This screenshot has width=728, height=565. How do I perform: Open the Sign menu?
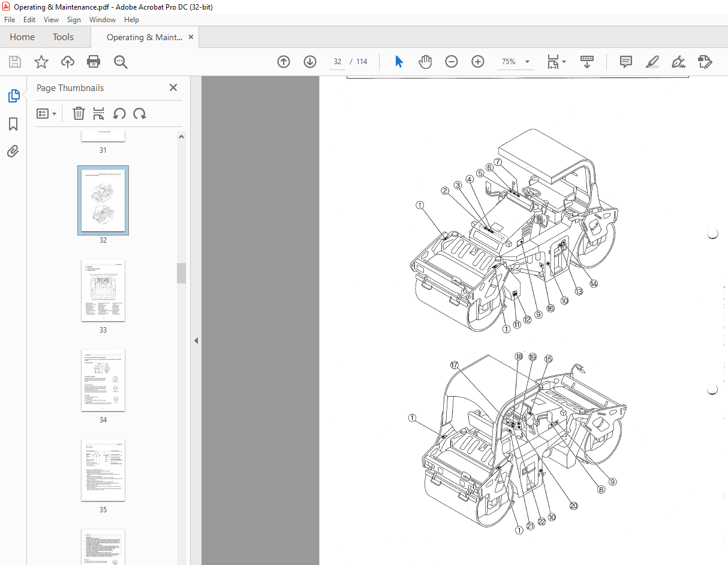coord(74,20)
